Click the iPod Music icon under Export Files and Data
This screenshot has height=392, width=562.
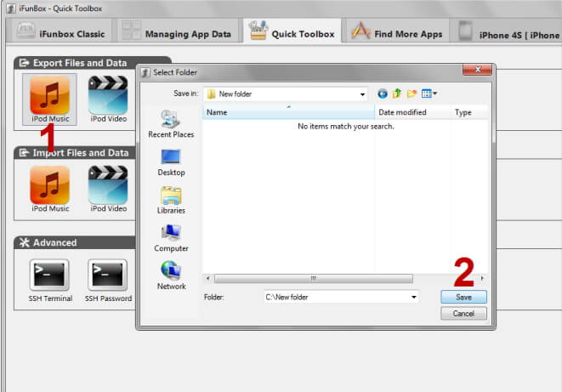pos(49,99)
